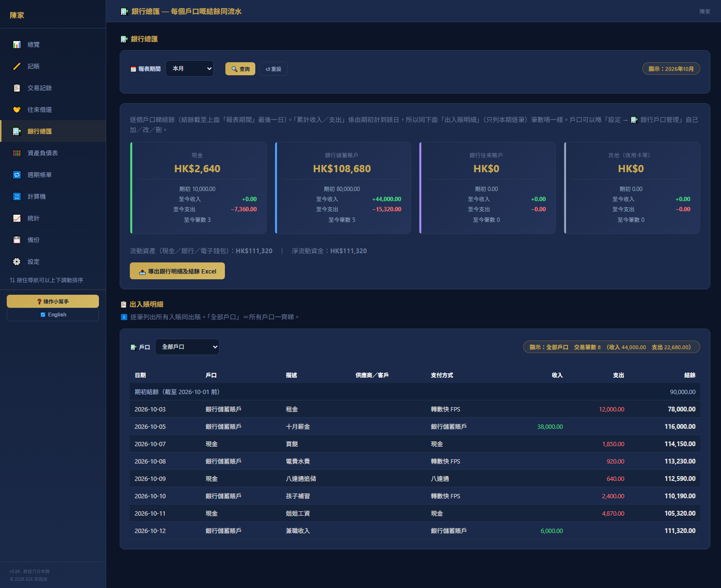The width and height of the screenshot is (721, 588).
Task: Open the 全部戶口 account dropdown
Action: (187, 347)
